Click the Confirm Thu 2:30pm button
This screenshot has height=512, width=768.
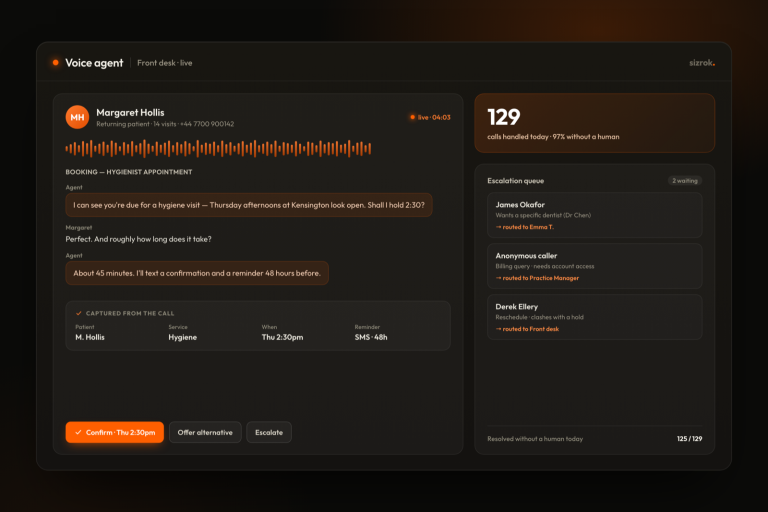115,432
